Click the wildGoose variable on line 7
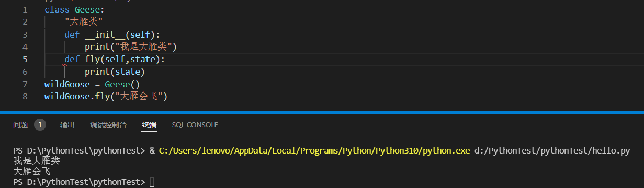The height and width of the screenshot is (188, 644). pyautogui.click(x=67, y=84)
